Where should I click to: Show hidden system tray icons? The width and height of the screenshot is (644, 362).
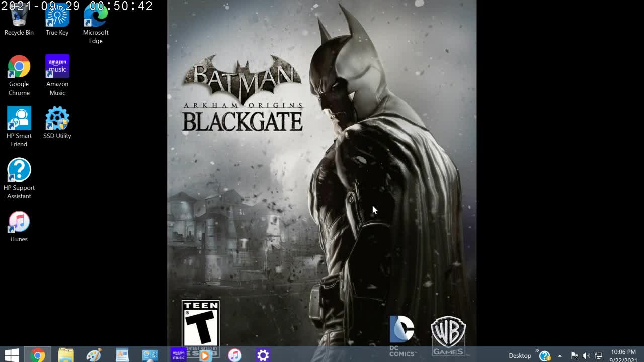[x=560, y=356]
